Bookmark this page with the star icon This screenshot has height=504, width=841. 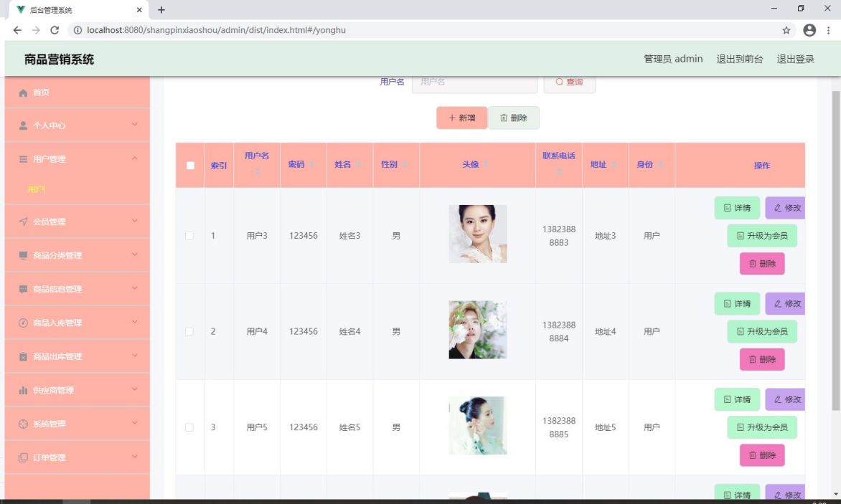[x=786, y=30]
